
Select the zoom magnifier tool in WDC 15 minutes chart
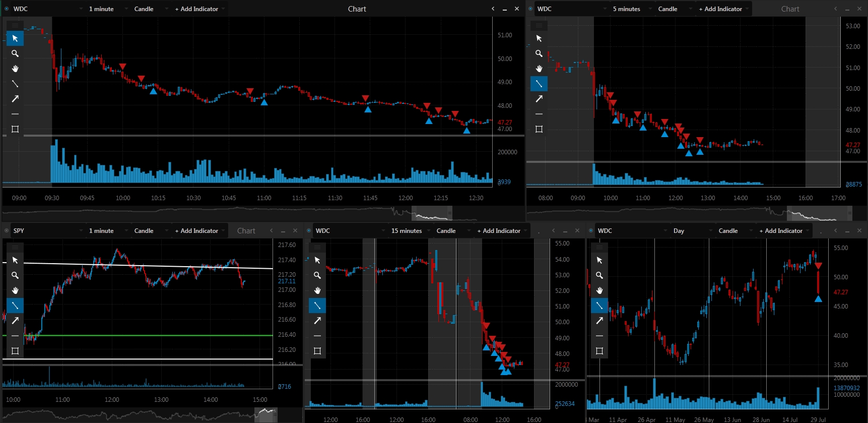(317, 275)
